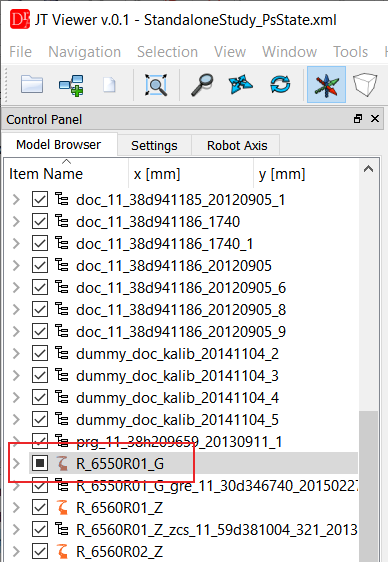Select the magnifying glass zoom tool

tap(202, 85)
